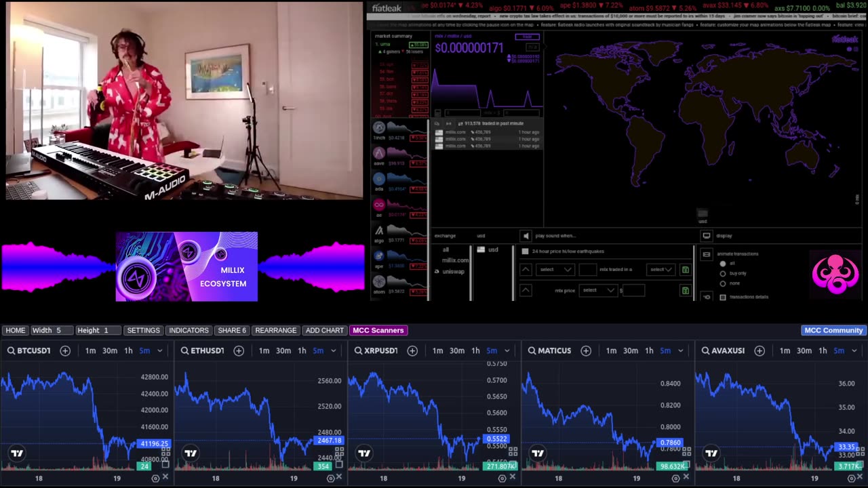This screenshot has height=488, width=868.
Task: Click the mlx price dollar amount field
Action: point(633,290)
